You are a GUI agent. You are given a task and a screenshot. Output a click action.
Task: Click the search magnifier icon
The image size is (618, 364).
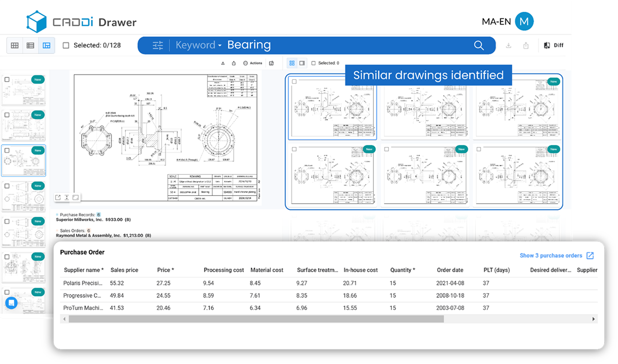(479, 45)
